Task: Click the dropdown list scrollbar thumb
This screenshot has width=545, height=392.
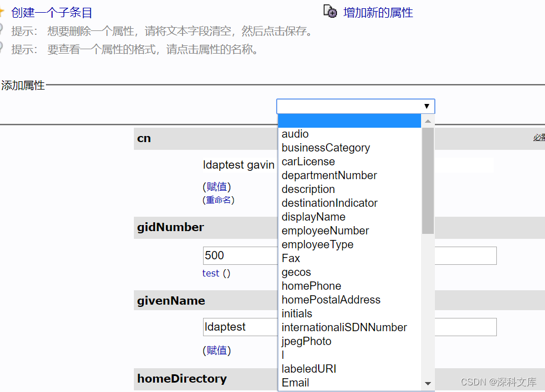Action: point(428,180)
